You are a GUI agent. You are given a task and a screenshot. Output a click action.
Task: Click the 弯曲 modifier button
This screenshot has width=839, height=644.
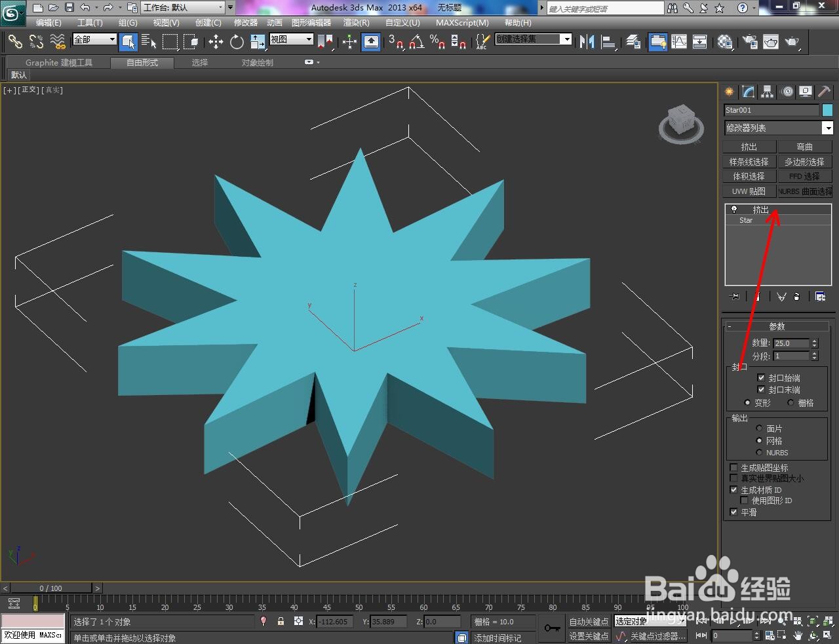pyautogui.click(x=805, y=147)
